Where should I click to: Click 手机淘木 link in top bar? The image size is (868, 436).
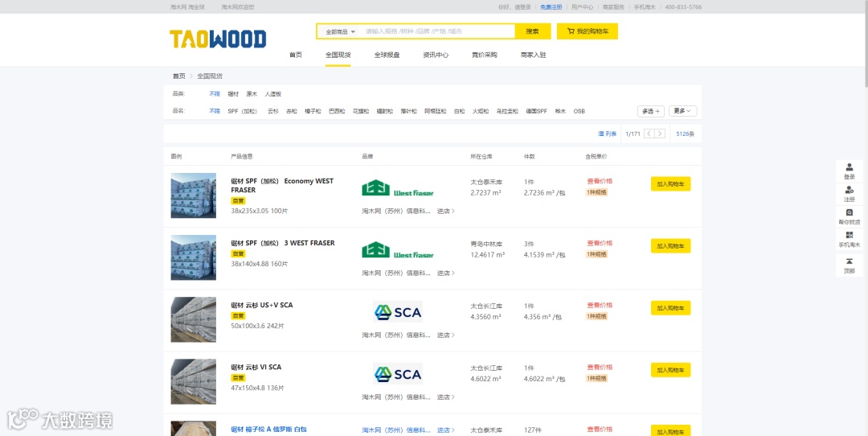point(645,7)
